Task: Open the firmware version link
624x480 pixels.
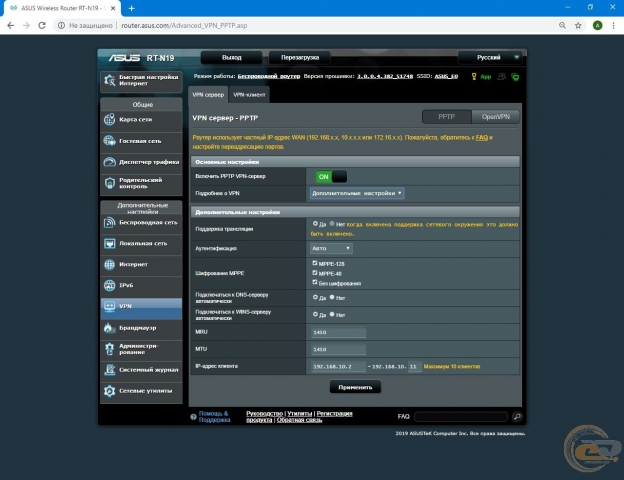Action: (x=384, y=76)
